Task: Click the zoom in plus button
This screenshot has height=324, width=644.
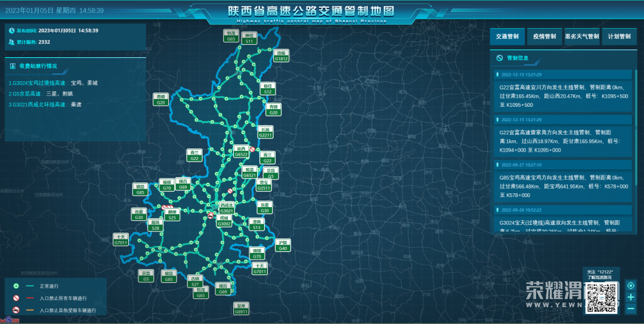Action: click(x=631, y=297)
